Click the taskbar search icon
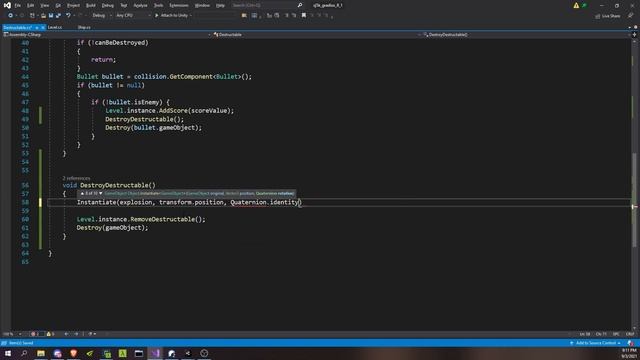The image size is (640, 360). click(24, 353)
